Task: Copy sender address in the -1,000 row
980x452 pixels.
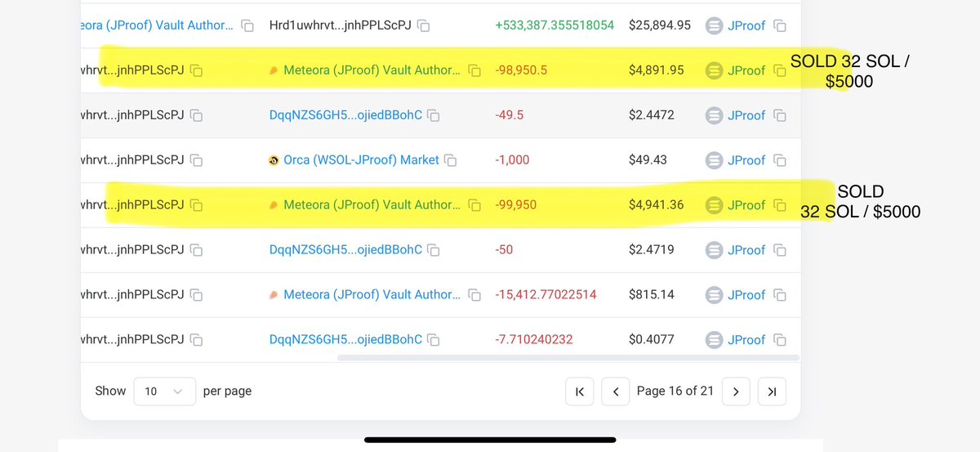Action: pos(196,160)
